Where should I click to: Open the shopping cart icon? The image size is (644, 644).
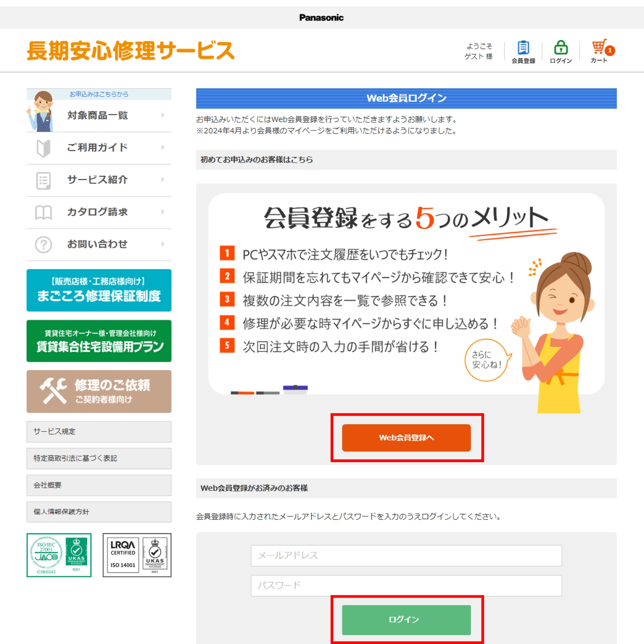[599, 47]
